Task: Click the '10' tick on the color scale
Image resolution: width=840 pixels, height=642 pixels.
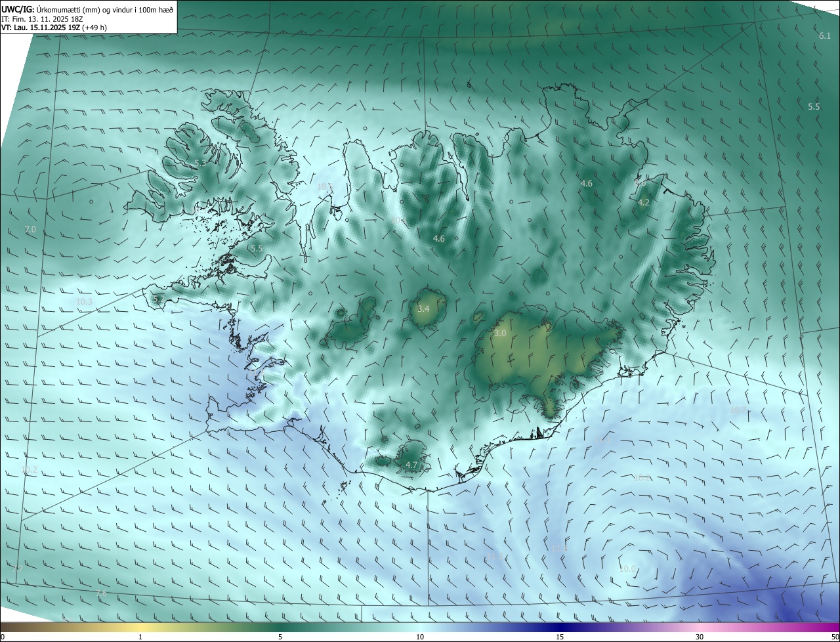Action: 420,637
